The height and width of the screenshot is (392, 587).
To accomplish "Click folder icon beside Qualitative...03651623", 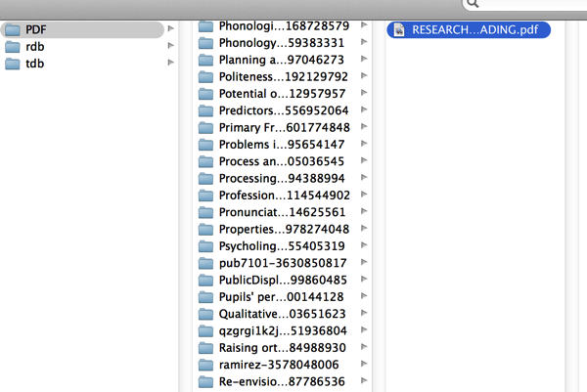I will [205, 314].
